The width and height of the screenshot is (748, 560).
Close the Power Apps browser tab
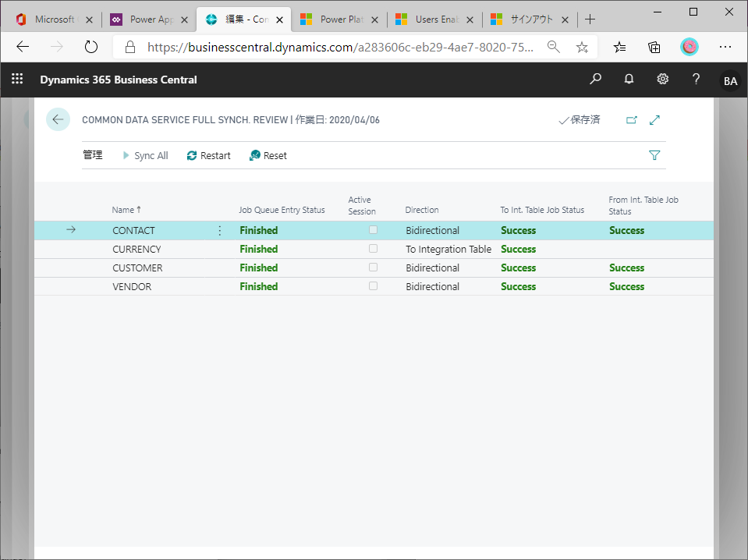(184, 19)
